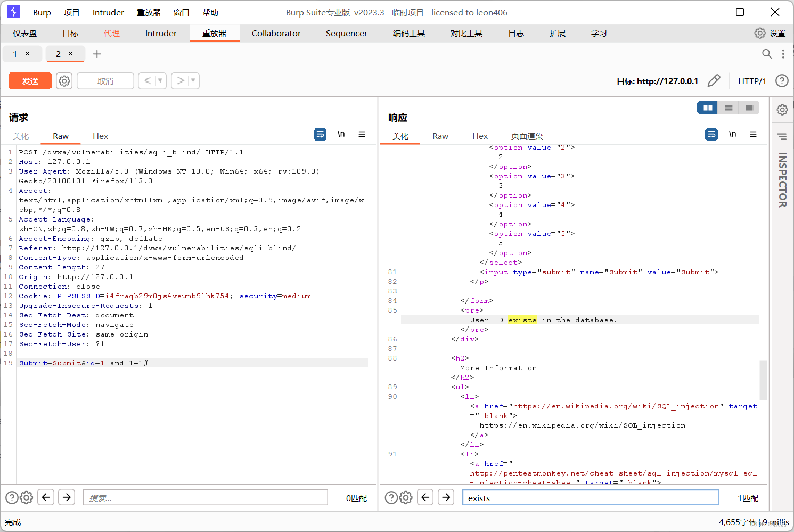This screenshot has height=532, width=794.
Task: Switch to 编码工具 tab
Action: pyautogui.click(x=409, y=33)
